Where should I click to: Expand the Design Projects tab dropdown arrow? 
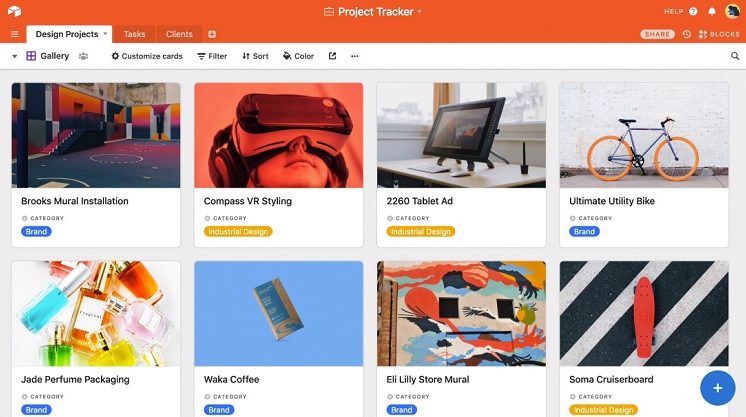tap(105, 34)
